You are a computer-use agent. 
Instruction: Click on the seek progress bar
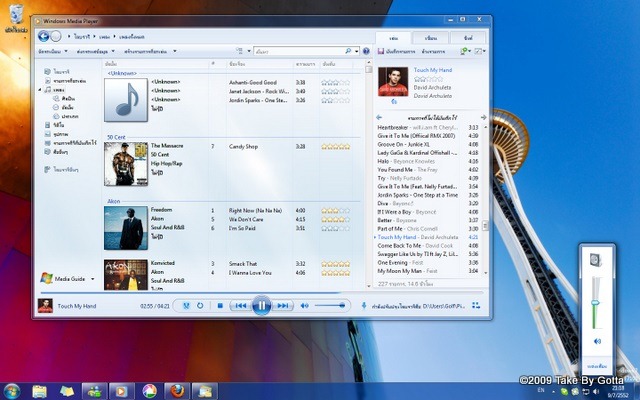coord(261,293)
